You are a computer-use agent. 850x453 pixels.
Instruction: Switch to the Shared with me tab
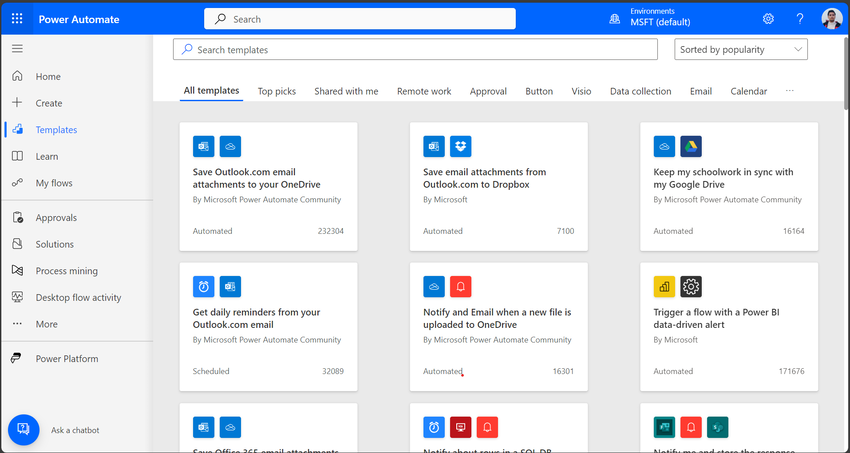(x=346, y=91)
